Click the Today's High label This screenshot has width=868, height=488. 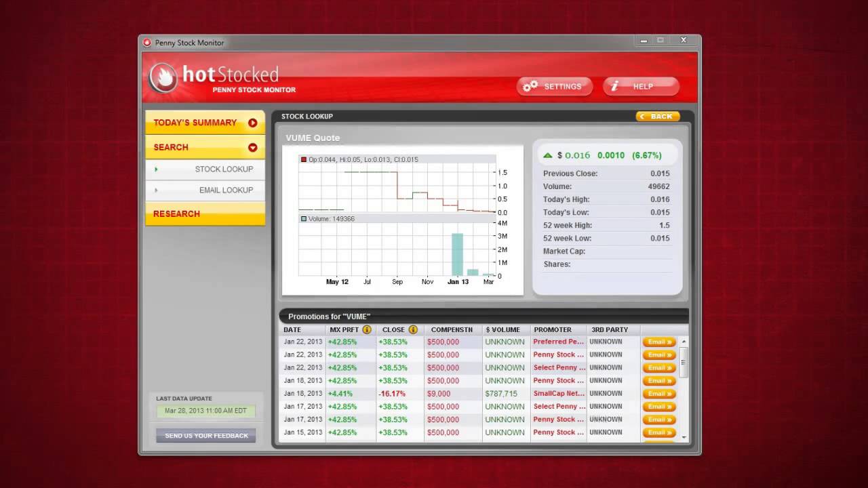[x=566, y=199]
